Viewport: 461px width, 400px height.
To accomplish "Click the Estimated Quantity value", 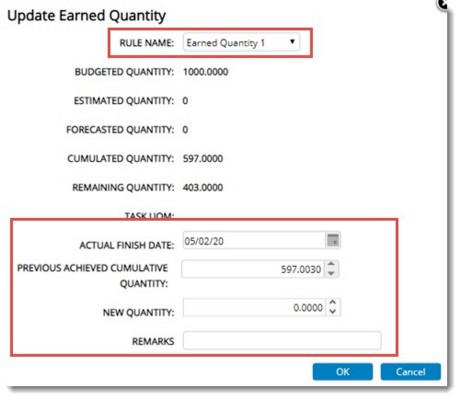I will point(185,101).
